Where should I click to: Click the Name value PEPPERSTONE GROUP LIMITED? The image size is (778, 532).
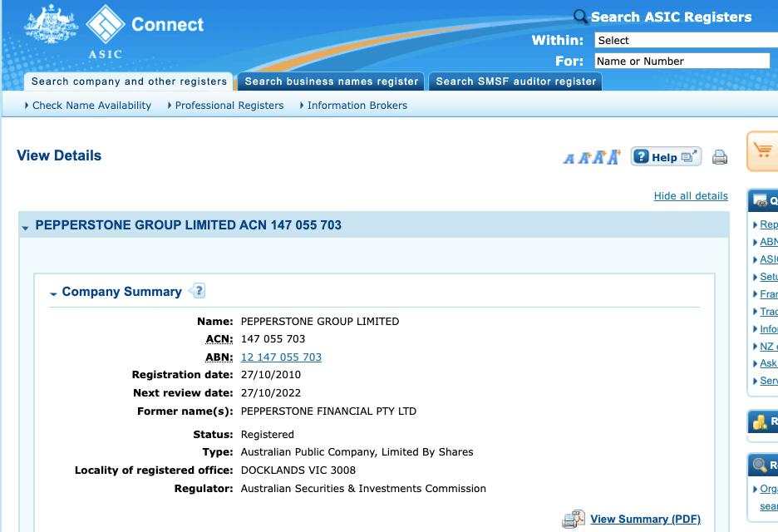[x=319, y=321]
